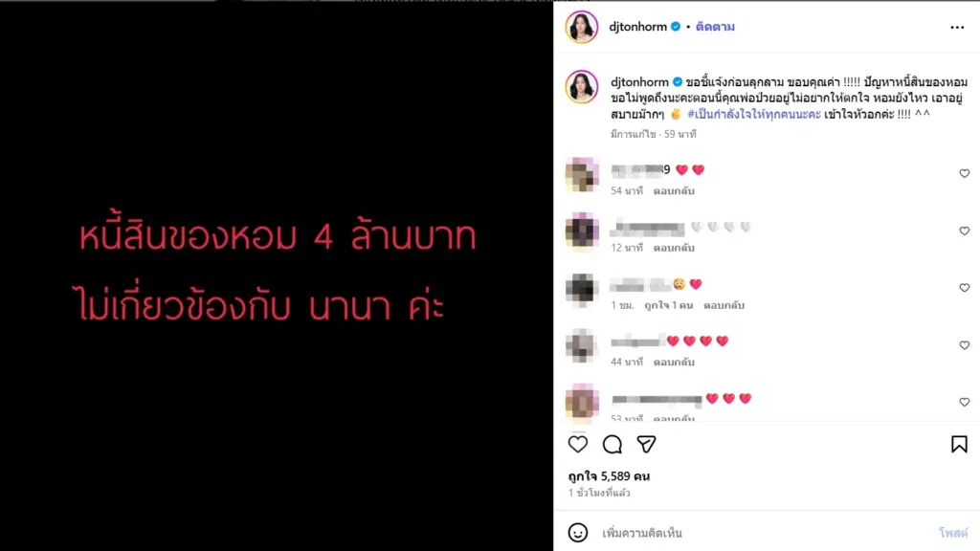
Task: Open the comment bubble icon
Action: [612, 444]
